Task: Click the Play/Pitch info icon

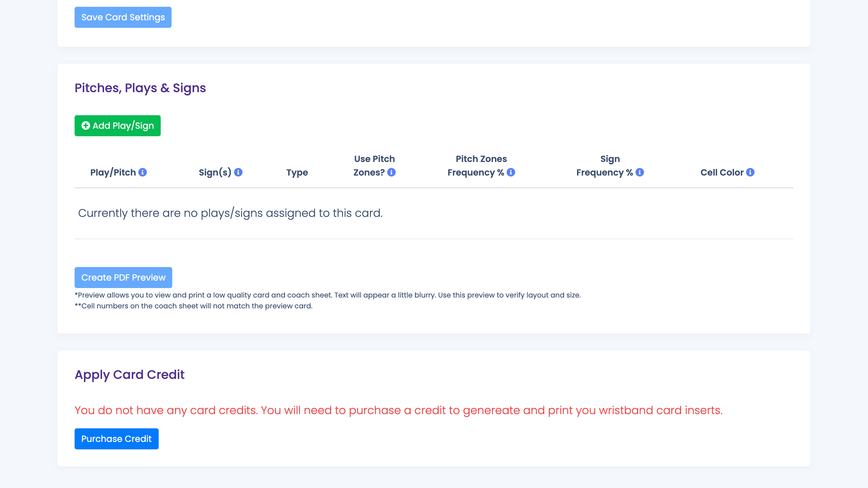Action: pyautogui.click(x=143, y=172)
